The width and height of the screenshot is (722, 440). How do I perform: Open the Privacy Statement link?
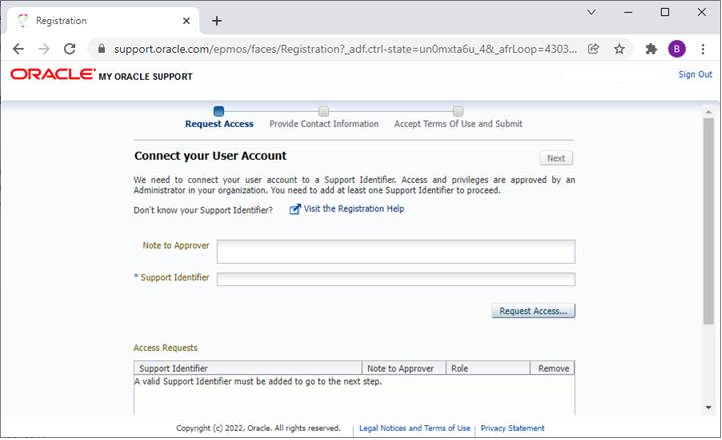512,428
